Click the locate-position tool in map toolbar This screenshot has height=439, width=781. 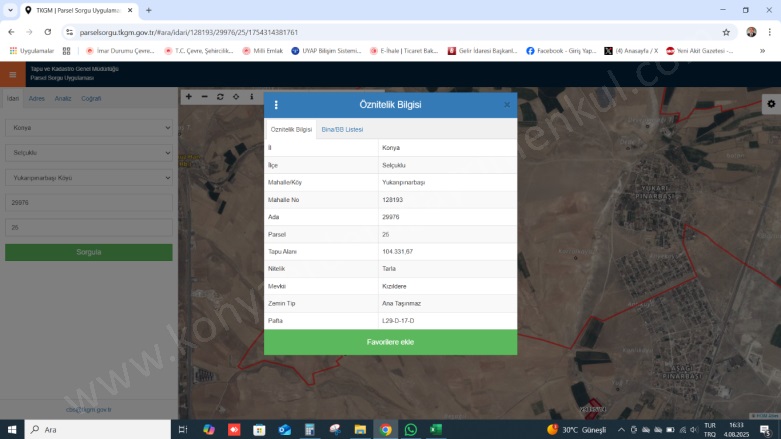pyautogui.click(x=236, y=97)
